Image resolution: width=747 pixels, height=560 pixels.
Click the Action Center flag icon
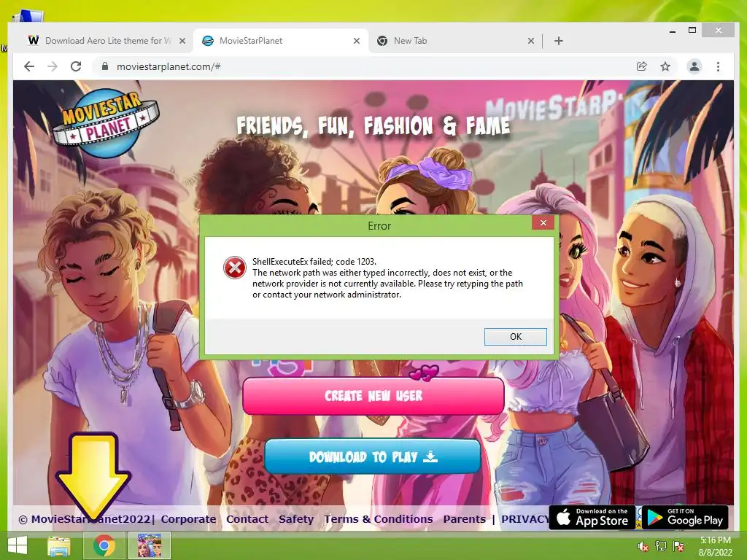678,546
